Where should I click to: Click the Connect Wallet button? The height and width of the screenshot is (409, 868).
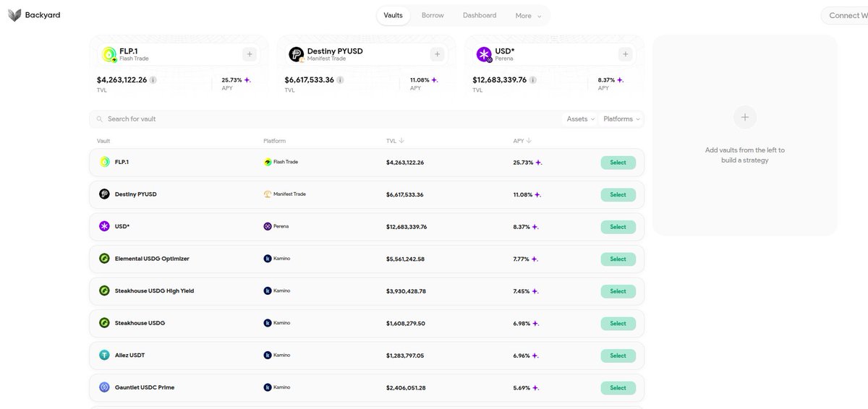[845, 15]
